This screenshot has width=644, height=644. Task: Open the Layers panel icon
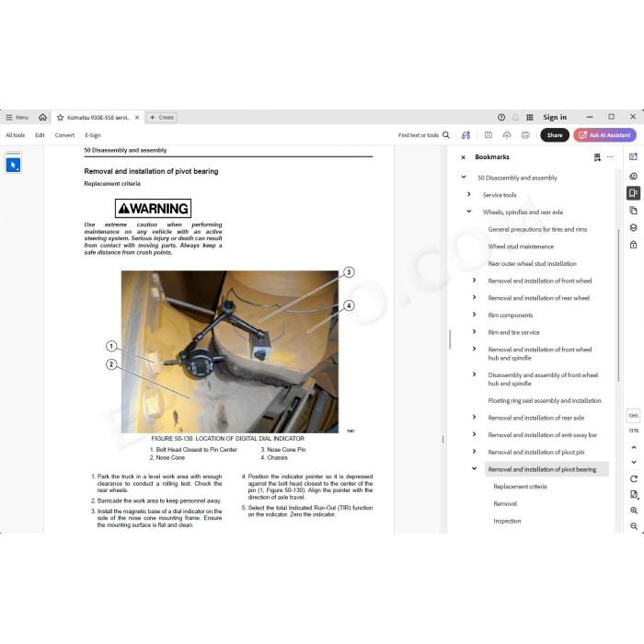pos(633,227)
